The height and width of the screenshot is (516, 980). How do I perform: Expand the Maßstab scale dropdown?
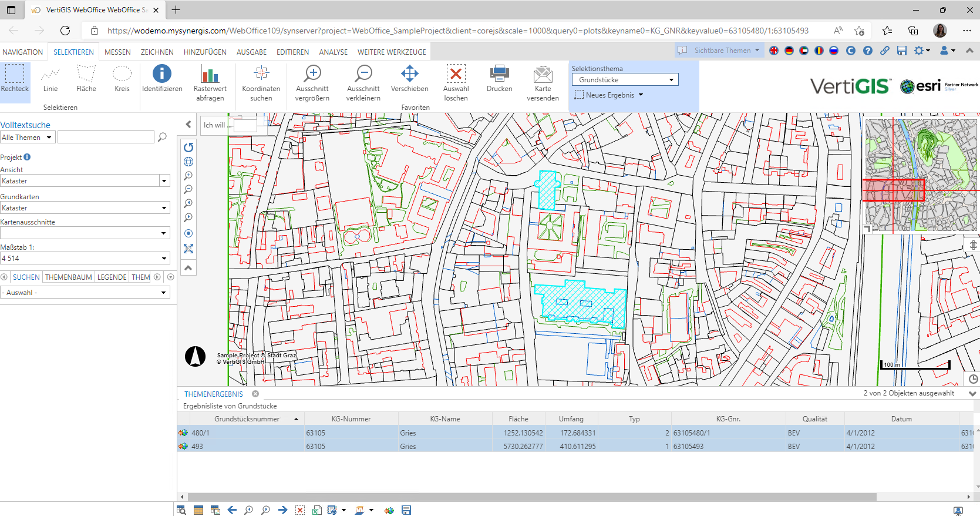tap(164, 259)
